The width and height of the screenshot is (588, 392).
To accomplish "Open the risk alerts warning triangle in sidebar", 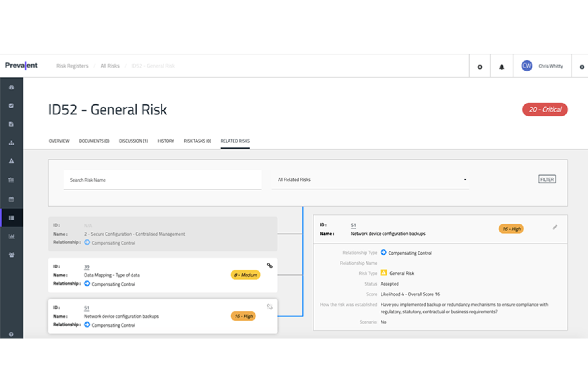I will point(12,160).
